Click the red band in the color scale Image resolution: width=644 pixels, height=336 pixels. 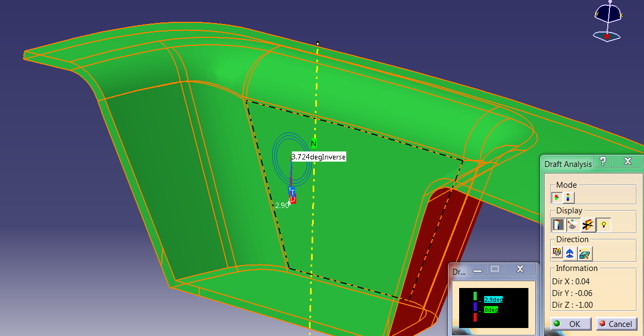475,317
